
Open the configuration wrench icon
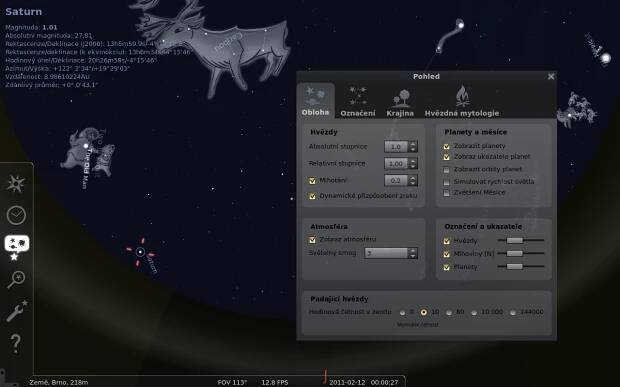[x=17, y=311]
